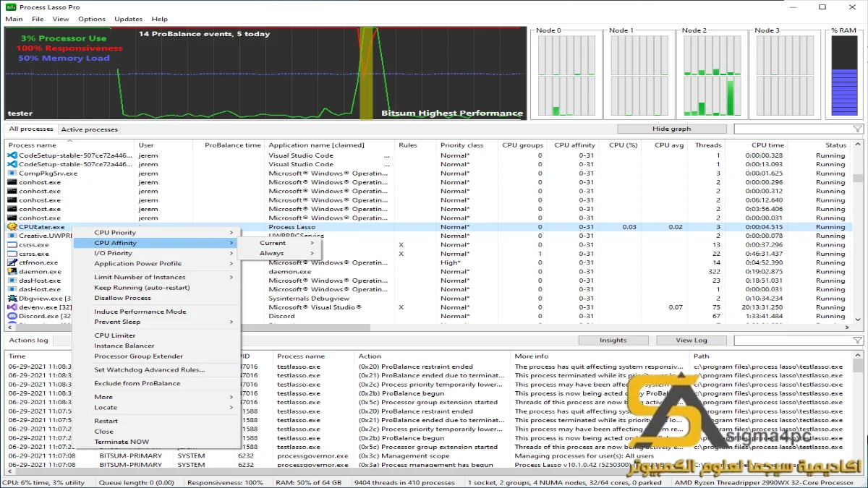
Task: Click the status bar RAM: 50% of 64 GB
Action: click(x=310, y=482)
